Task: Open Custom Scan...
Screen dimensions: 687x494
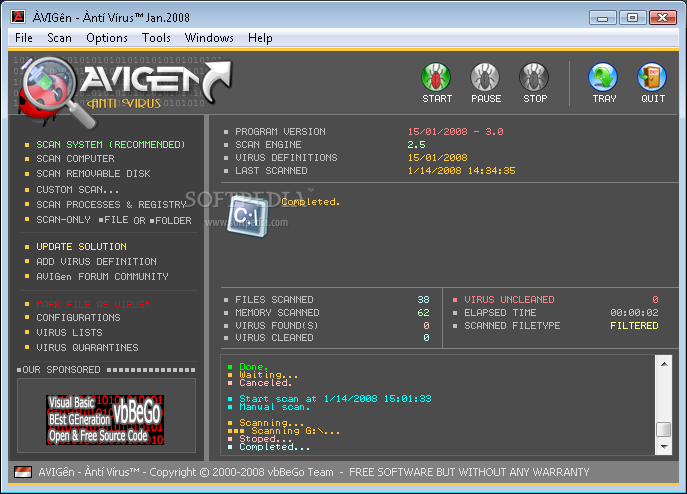Action: [77, 190]
